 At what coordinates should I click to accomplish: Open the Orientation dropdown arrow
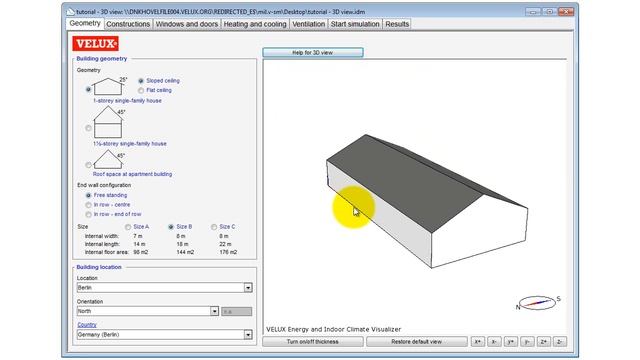214,311
